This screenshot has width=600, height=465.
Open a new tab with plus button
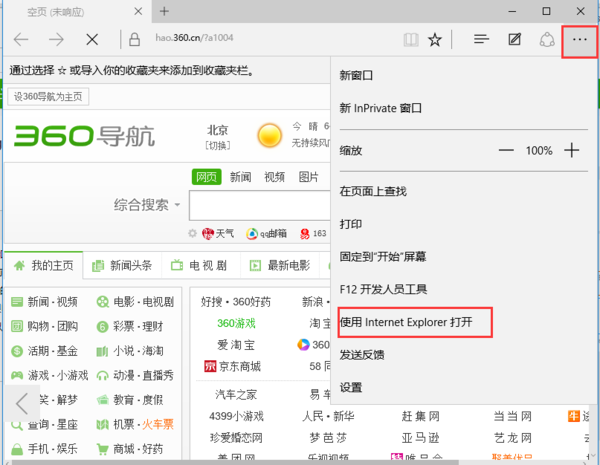coord(164,11)
